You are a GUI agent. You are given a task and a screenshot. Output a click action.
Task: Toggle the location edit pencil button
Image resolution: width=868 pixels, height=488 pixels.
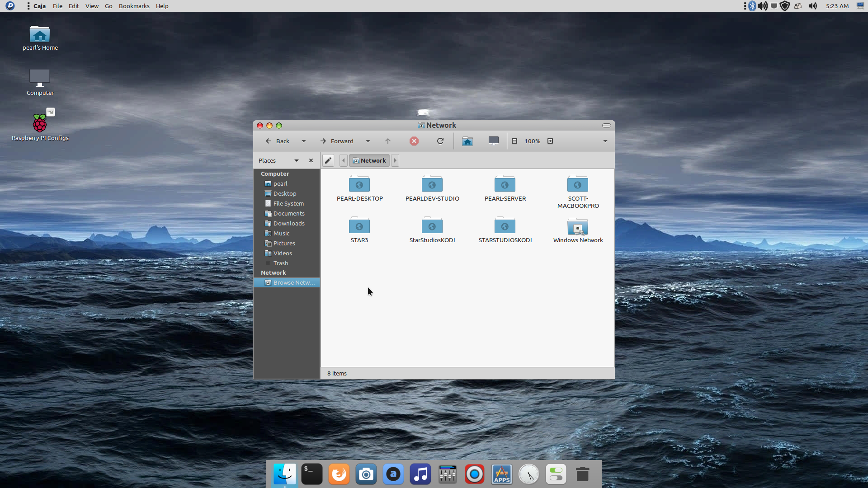(x=328, y=160)
